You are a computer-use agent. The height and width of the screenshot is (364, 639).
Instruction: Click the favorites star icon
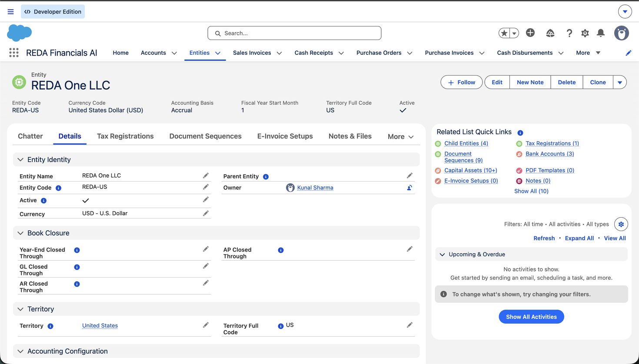click(504, 33)
